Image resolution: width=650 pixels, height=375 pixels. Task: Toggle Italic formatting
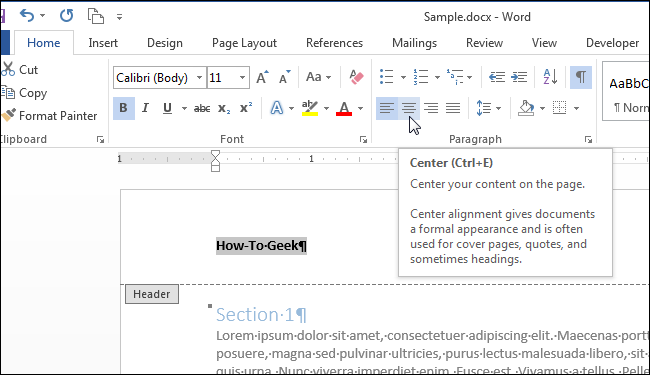tap(145, 108)
